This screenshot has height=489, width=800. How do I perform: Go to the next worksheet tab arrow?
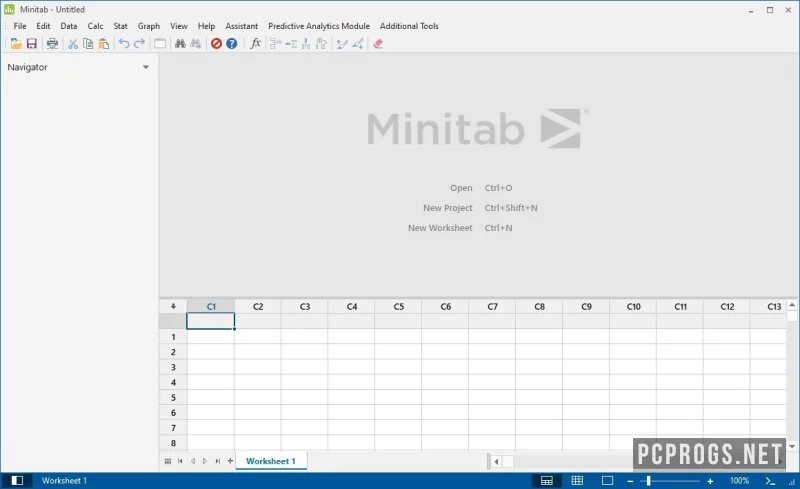click(x=205, y=461)
